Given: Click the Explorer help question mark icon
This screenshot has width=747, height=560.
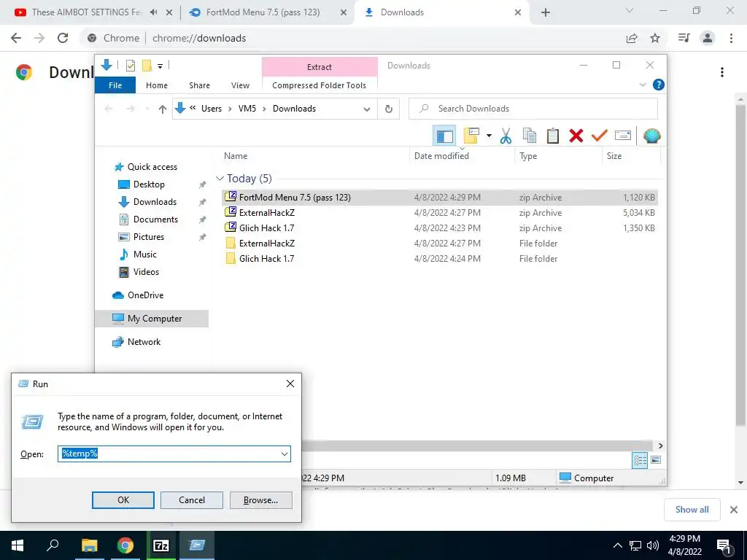Looking at the screenshot, I should click(x=659, y=85).
